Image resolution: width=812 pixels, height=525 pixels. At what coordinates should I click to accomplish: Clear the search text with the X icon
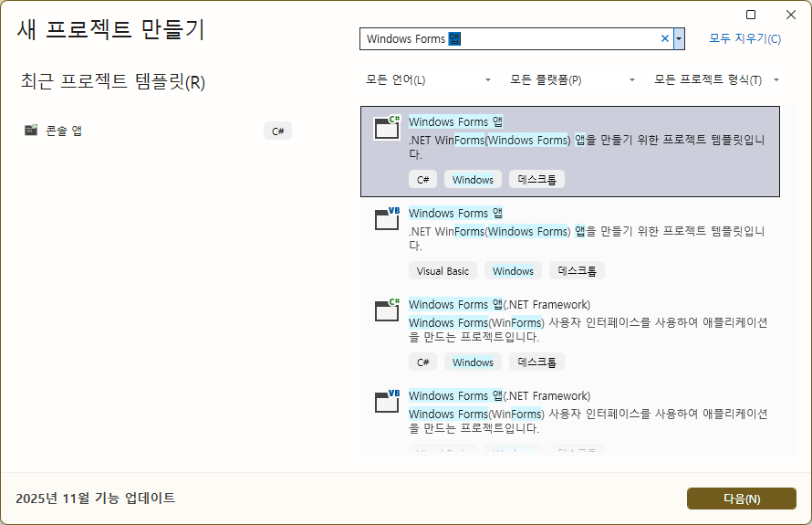pos(665,39)
